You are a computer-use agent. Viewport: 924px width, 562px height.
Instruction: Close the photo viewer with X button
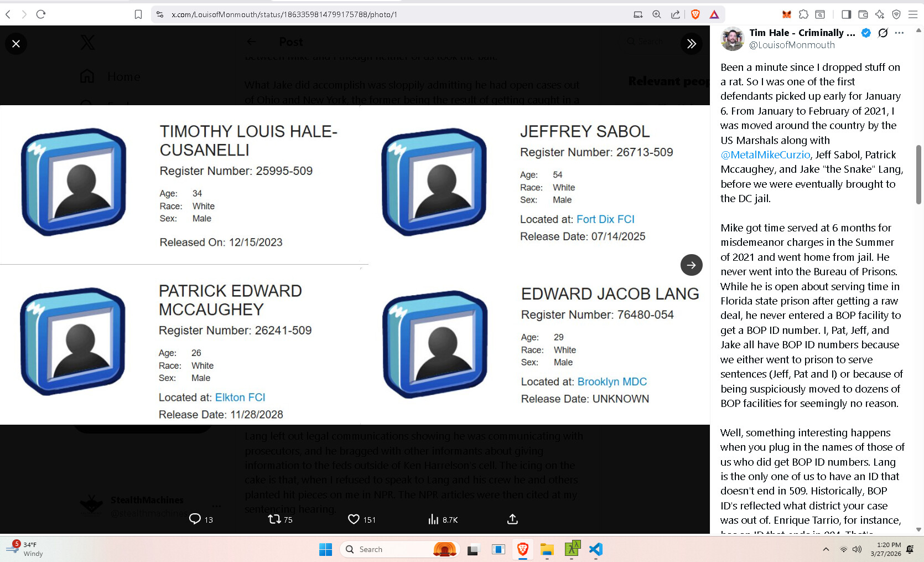16,44
